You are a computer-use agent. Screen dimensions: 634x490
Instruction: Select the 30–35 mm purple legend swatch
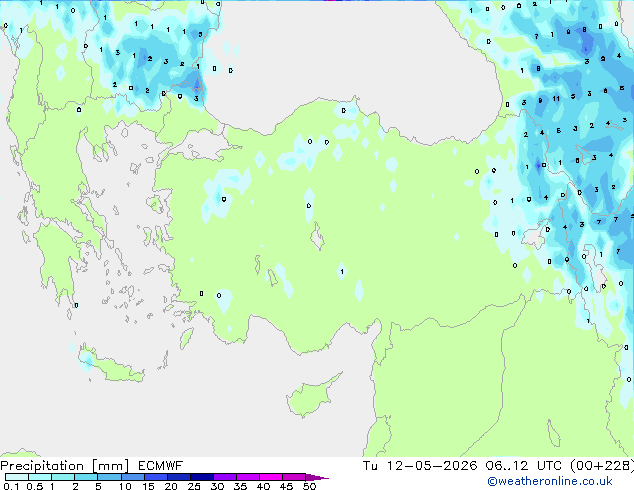[x=225, y=477]
